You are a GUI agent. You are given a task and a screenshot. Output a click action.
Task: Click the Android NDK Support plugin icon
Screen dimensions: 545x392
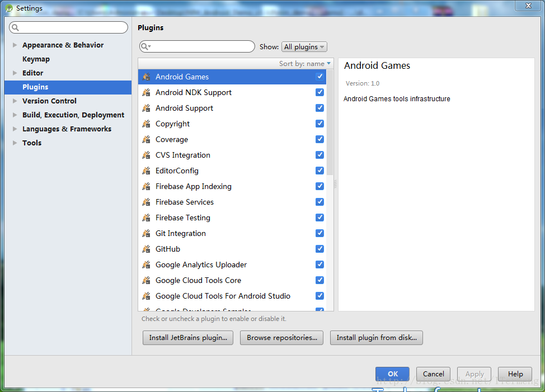147,92
